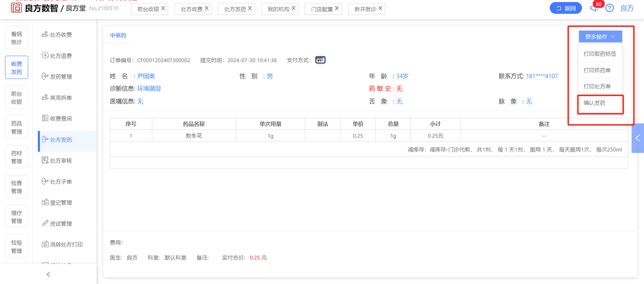This screenshot has height=284, width=644.
Task: Open the 更多操作 dropdown
Action: (600, 37)
